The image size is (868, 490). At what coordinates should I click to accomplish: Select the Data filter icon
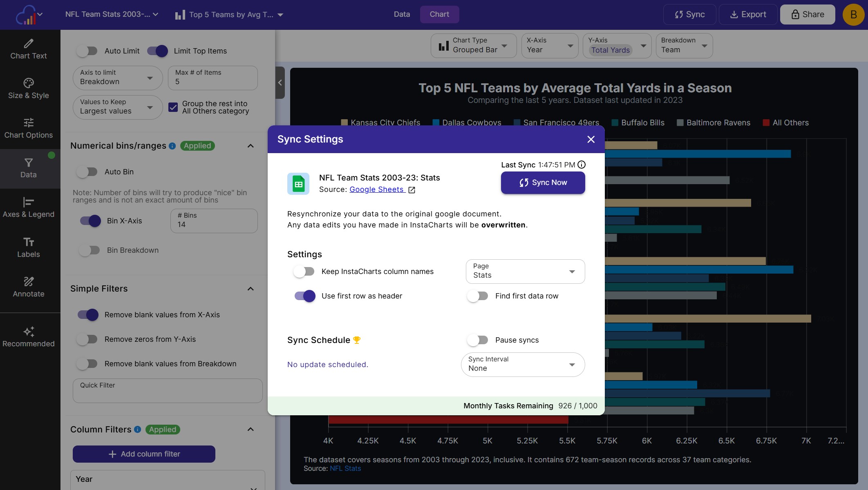click(x=28, y=163)
